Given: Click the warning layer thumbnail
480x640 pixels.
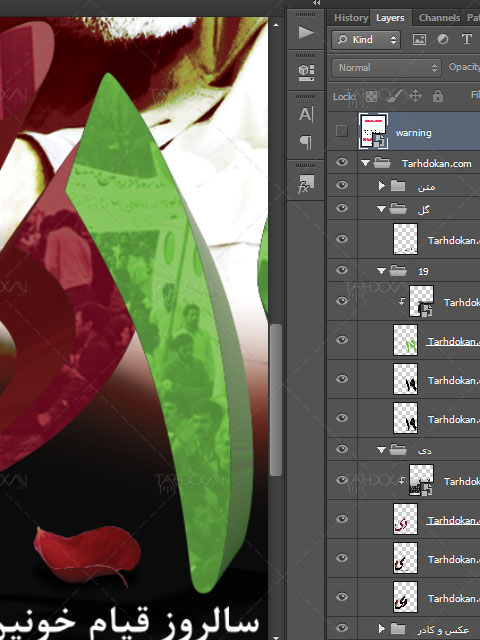Looking at the screenshot, I should tap(373, 131).
